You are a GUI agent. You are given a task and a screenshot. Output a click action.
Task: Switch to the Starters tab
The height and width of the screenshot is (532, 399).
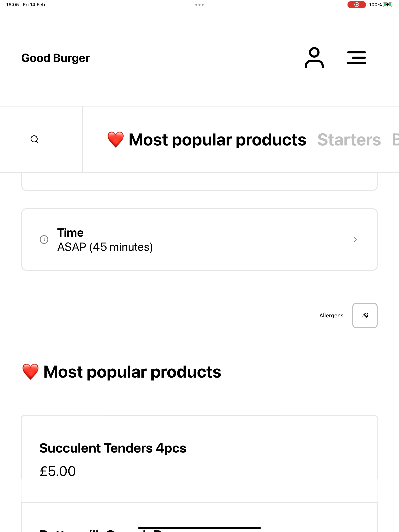tap(349, 140)
